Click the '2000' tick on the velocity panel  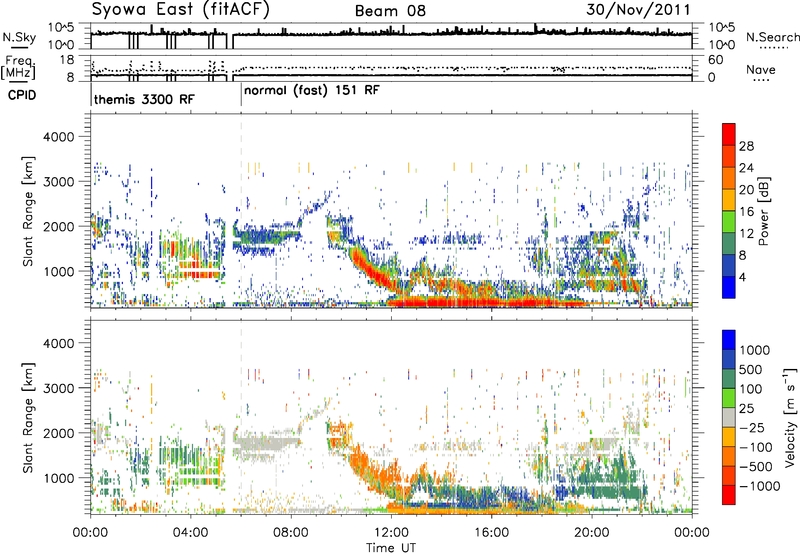tap(58, 433)
